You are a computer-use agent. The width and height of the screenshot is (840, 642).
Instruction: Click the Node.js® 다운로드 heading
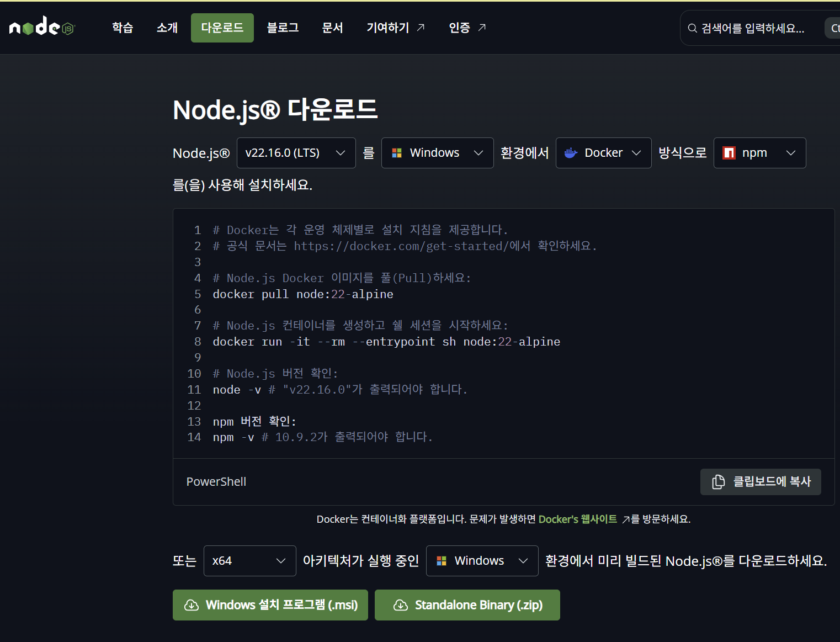click(275, 109)
